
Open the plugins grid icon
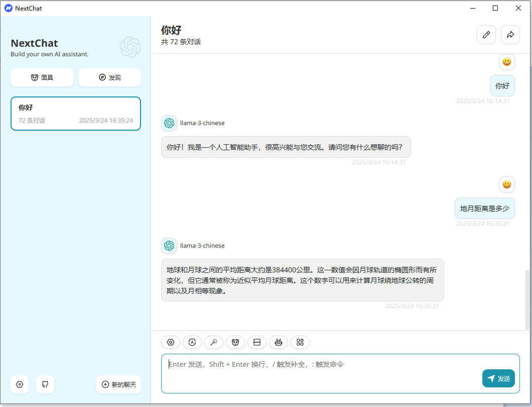(x=300, y=342)
